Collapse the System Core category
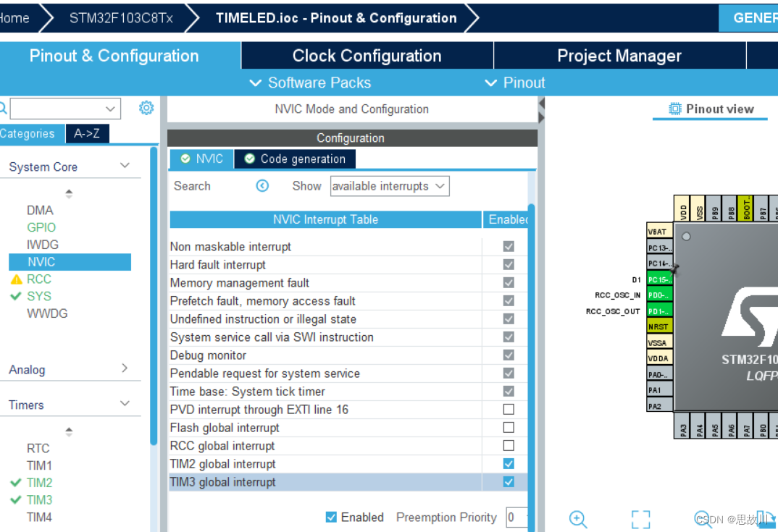 coord(125,165)
